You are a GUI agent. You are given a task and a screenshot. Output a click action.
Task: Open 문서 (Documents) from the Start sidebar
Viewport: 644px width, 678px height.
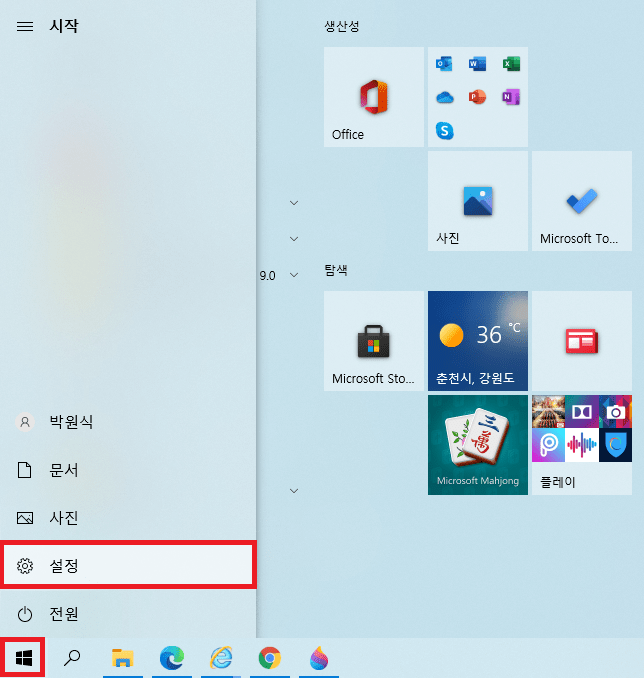pos(128,470)
